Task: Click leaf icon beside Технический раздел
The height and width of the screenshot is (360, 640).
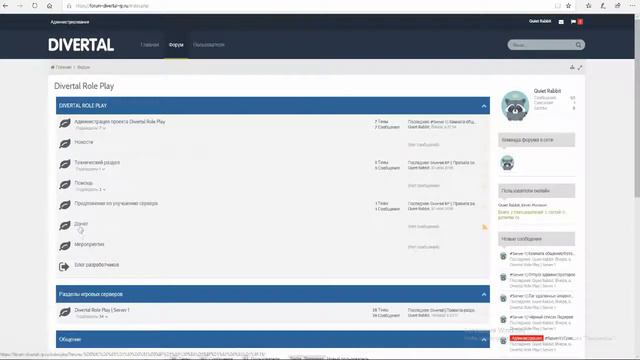Action: tap(64, 164)
